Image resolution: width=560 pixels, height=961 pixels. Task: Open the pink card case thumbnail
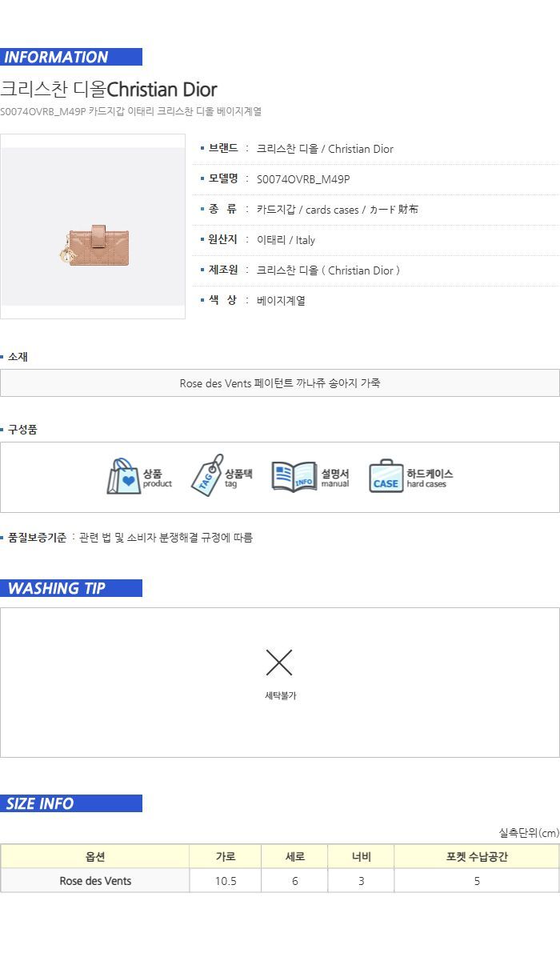pyautogui.click(x=93, y=226)
